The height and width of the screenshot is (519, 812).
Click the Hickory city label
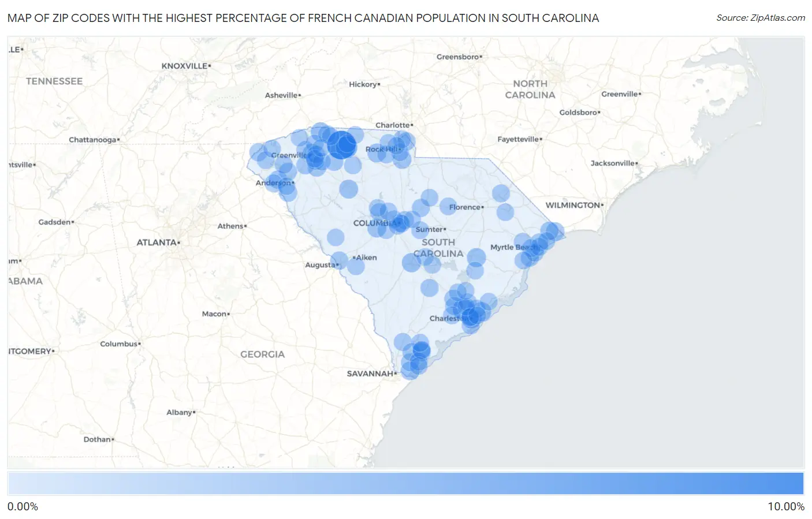pos(364,84)
